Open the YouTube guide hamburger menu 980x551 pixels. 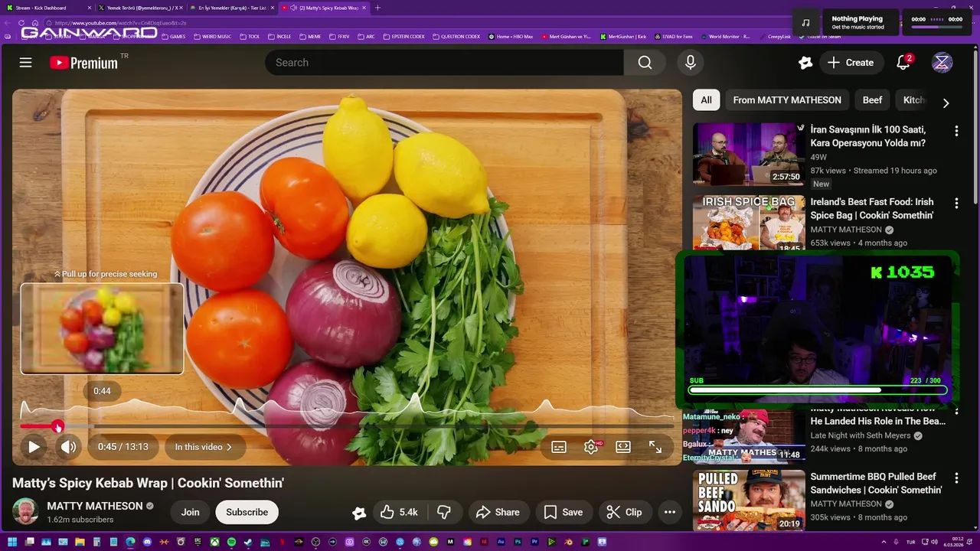25,63
